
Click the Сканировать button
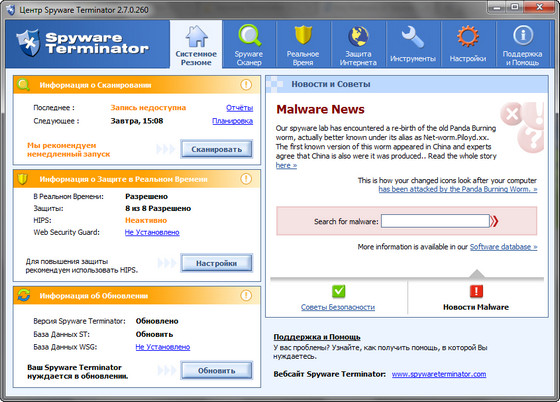click(x=216, y=149)
